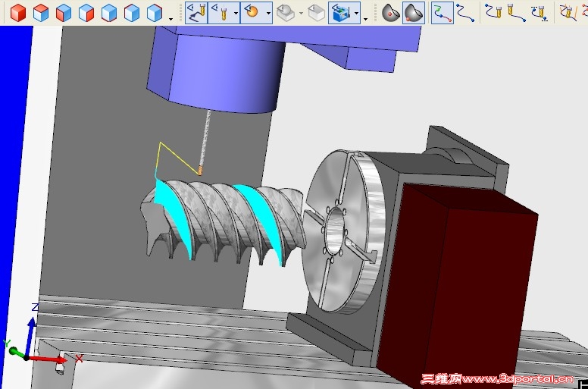Toggle the blue machine display button
Screen dimensions: 588x389
tap(340, 13)
